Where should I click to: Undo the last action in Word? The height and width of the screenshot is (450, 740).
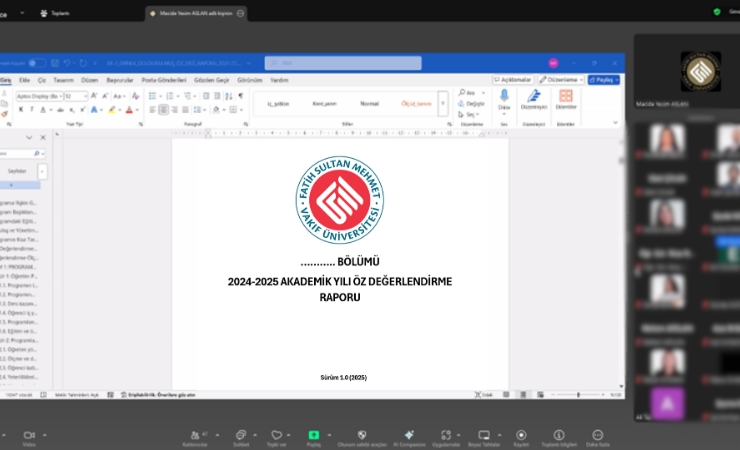(x=67, y=63)
